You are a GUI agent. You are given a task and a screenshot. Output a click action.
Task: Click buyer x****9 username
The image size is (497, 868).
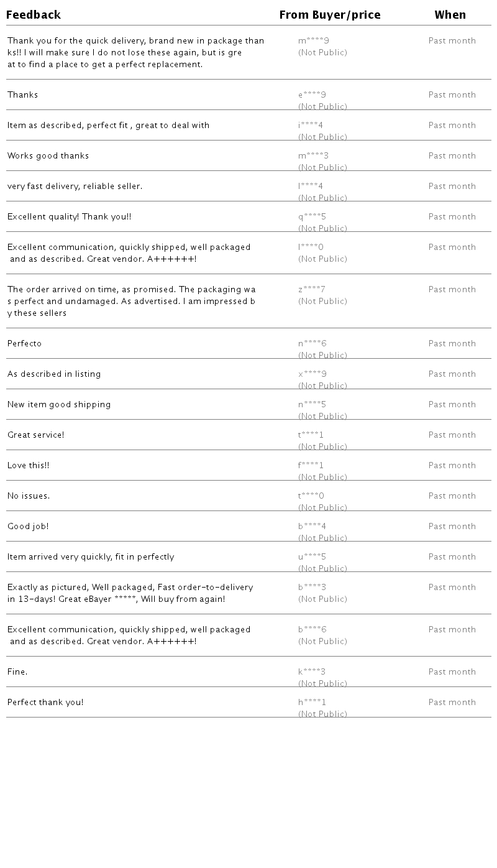(312, 374)
